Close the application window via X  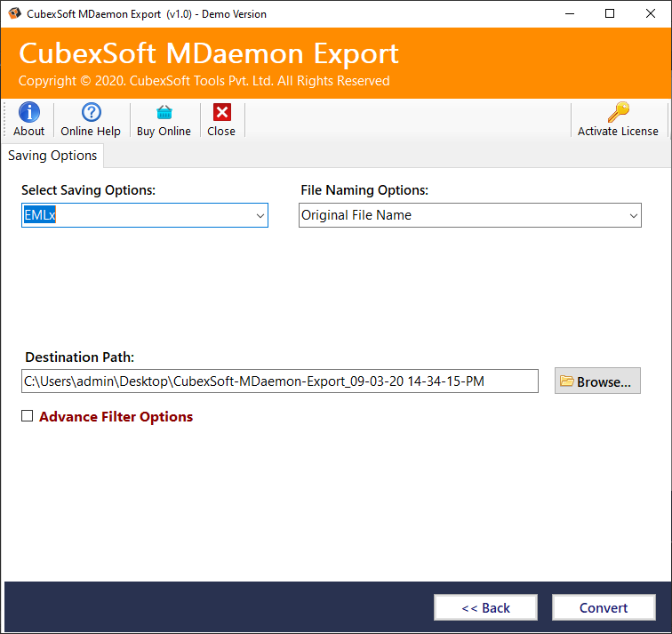pyautogui.click(x=651, y=13)
